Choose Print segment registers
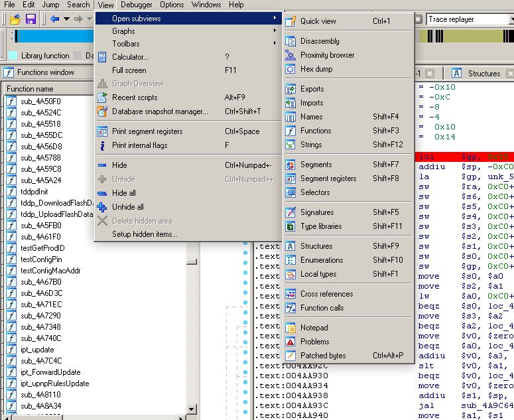 pyautogui.click(x=188, y=131)
